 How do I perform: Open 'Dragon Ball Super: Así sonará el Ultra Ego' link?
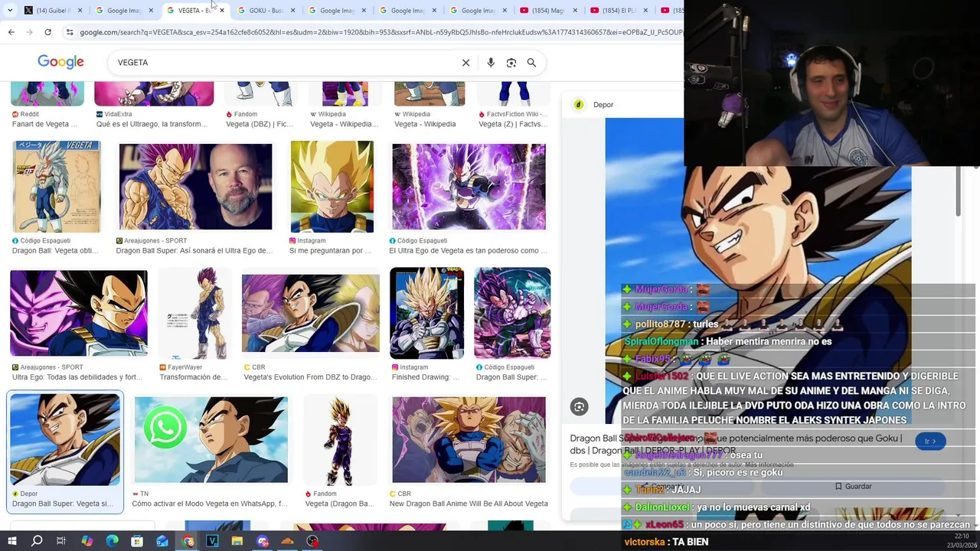(194, 251)
